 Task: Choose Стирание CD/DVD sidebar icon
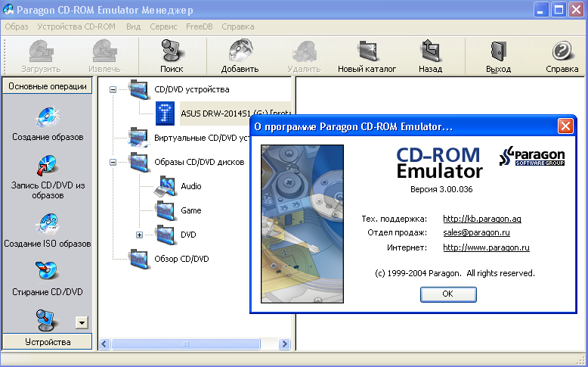click(48, 272)
